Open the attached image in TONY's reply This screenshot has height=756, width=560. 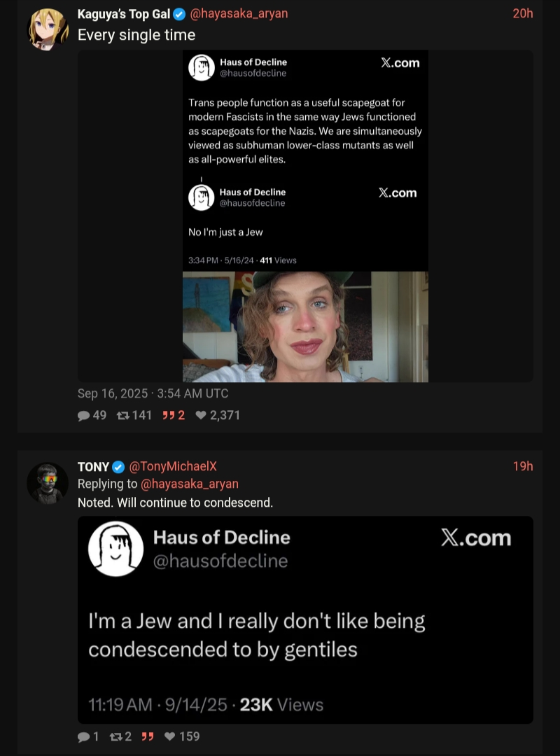[x=305, y=619]
